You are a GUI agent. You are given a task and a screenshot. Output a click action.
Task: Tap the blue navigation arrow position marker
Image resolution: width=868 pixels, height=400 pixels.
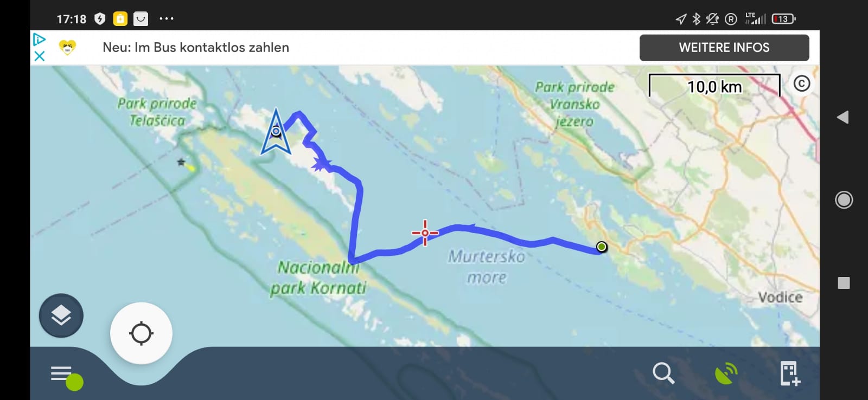[x=276, y=132]
